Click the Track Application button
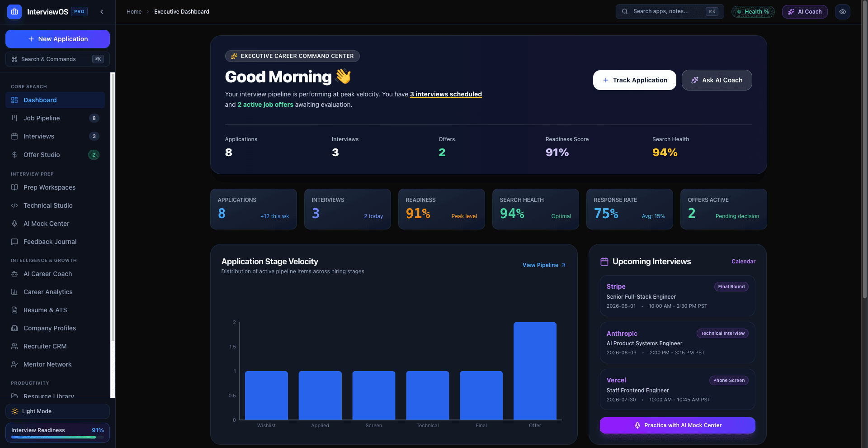The width and height of the screenshot is (868, 448). click(x=635, y=80)
